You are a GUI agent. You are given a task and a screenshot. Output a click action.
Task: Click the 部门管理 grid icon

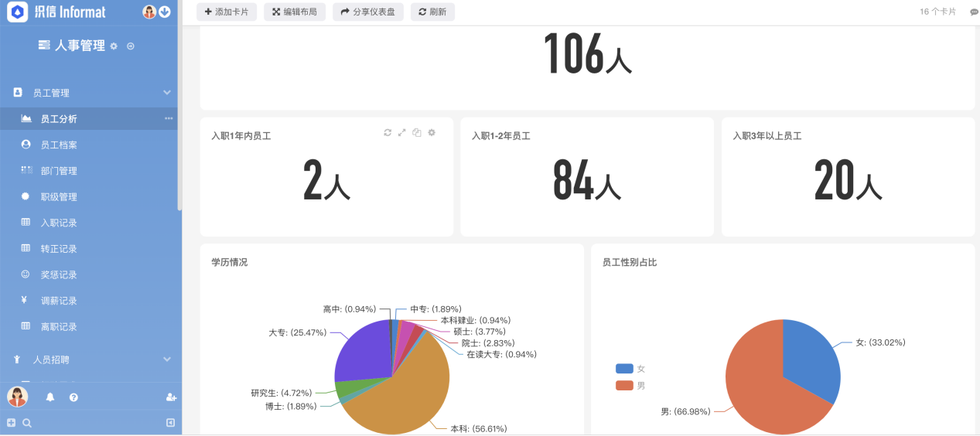[26, 170]
